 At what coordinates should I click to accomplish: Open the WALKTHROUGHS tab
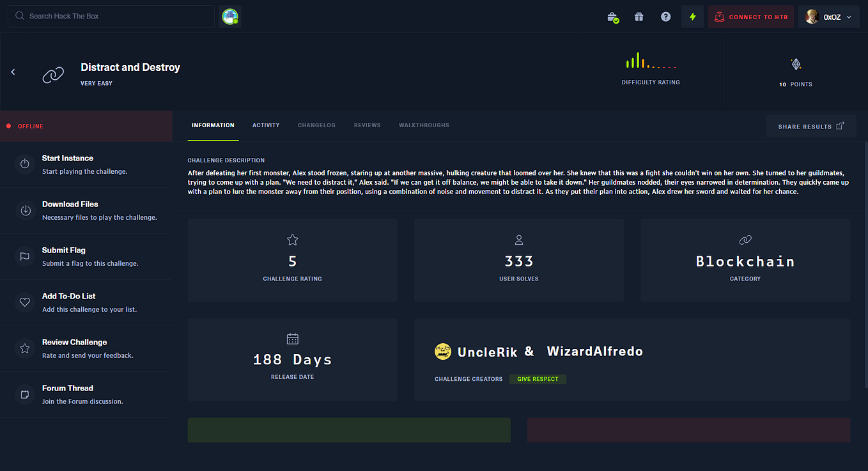424,125
